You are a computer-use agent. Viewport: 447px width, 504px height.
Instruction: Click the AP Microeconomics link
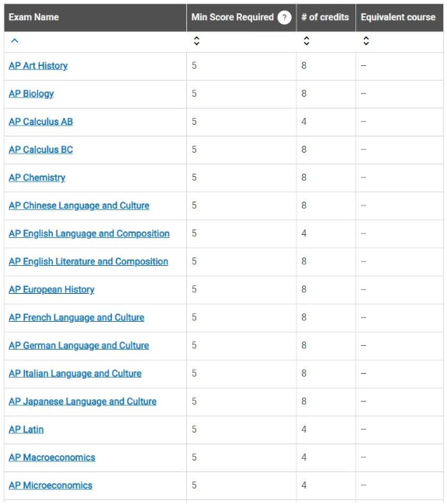pyautogui.click(x=50, y=485)
